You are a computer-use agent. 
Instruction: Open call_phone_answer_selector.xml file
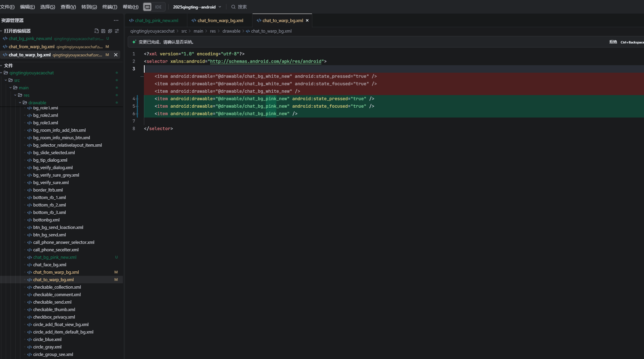[x=64, y=242]
